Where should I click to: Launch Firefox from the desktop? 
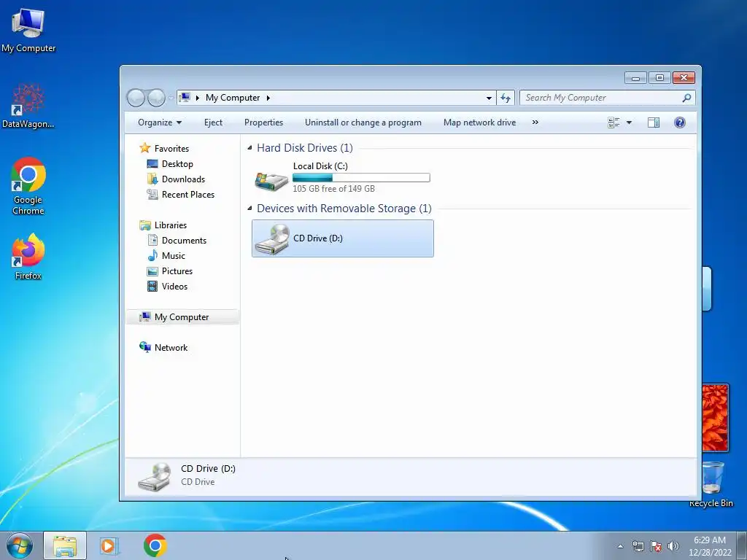[x=28, y=256]
